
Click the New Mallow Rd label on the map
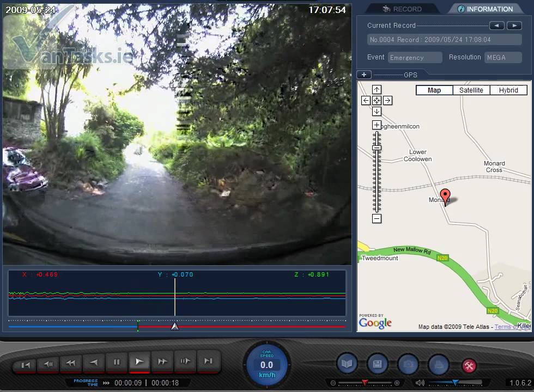[412, 250]
